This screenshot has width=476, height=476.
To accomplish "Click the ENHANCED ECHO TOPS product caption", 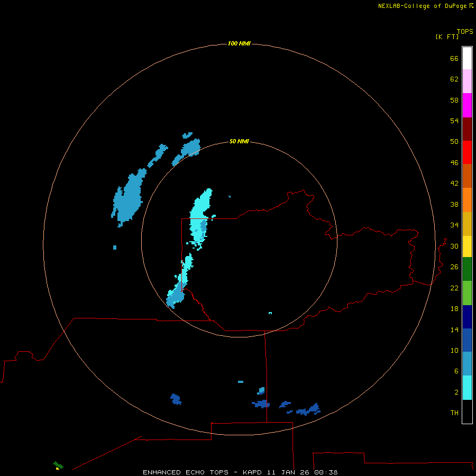I will click(x=186, y=472).
